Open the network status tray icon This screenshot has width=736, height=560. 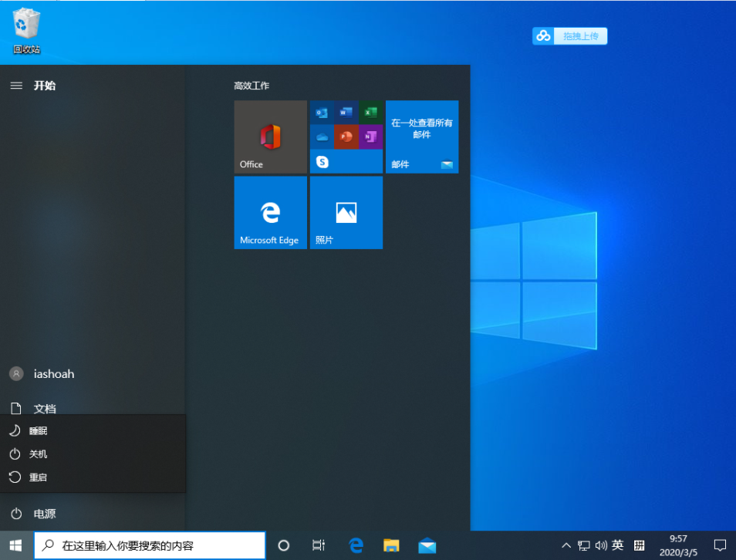(x=583, y=545)
